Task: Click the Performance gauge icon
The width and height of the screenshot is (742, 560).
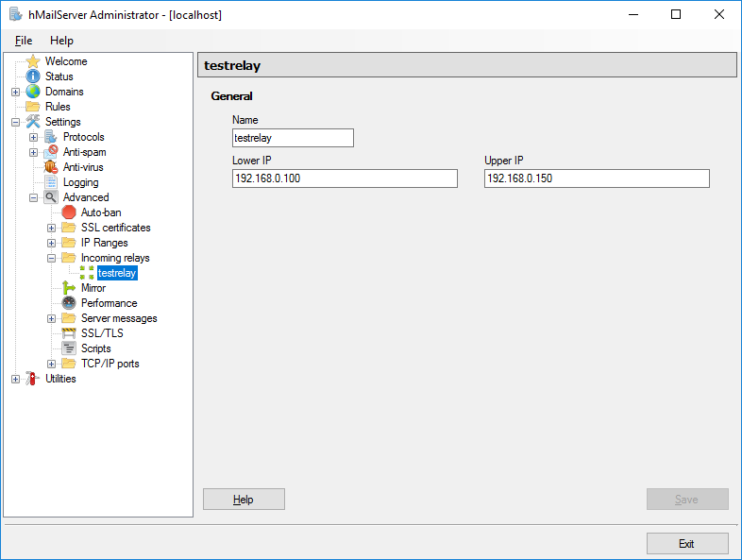Action: click(69, 303)
